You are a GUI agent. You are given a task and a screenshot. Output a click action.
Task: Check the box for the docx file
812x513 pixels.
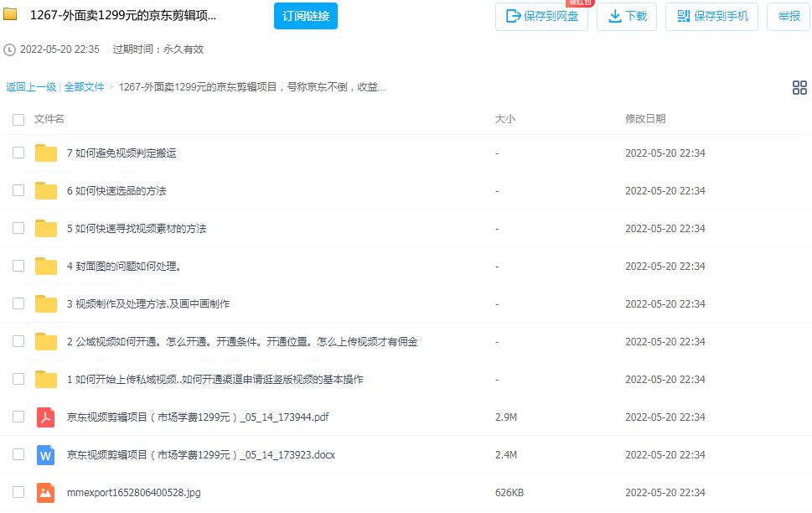[x=18, y=455]
